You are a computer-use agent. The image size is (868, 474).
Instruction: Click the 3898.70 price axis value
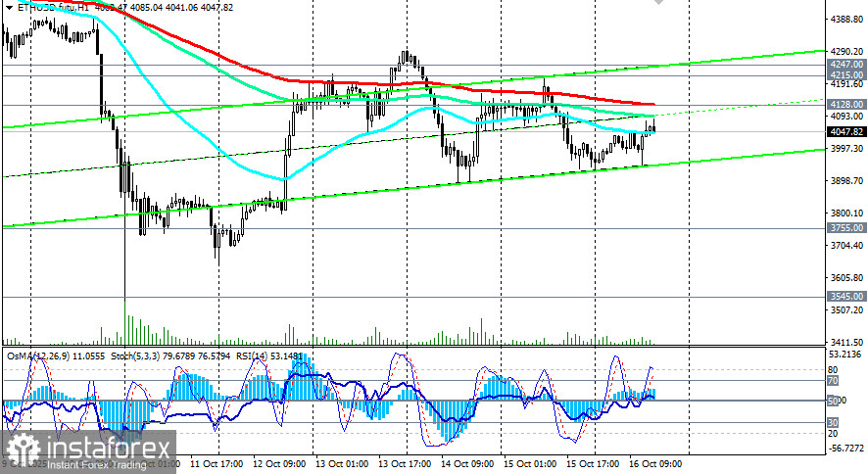point(847,181)
